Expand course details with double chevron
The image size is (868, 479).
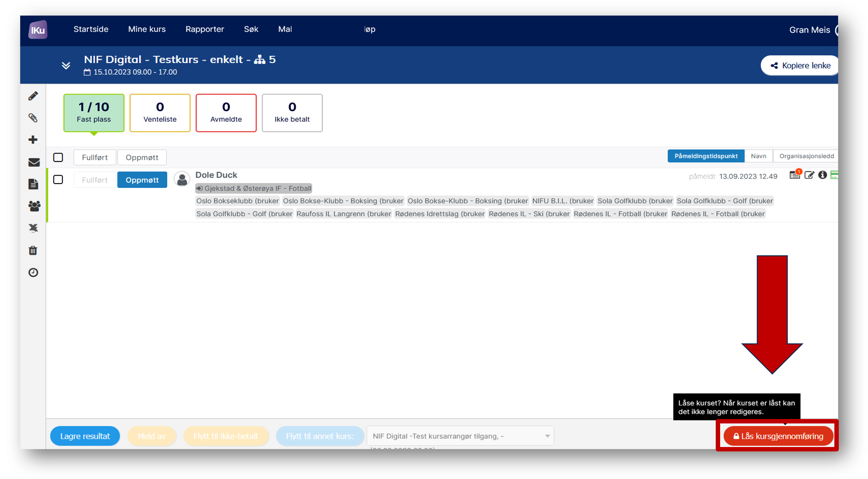click(66, 65)
